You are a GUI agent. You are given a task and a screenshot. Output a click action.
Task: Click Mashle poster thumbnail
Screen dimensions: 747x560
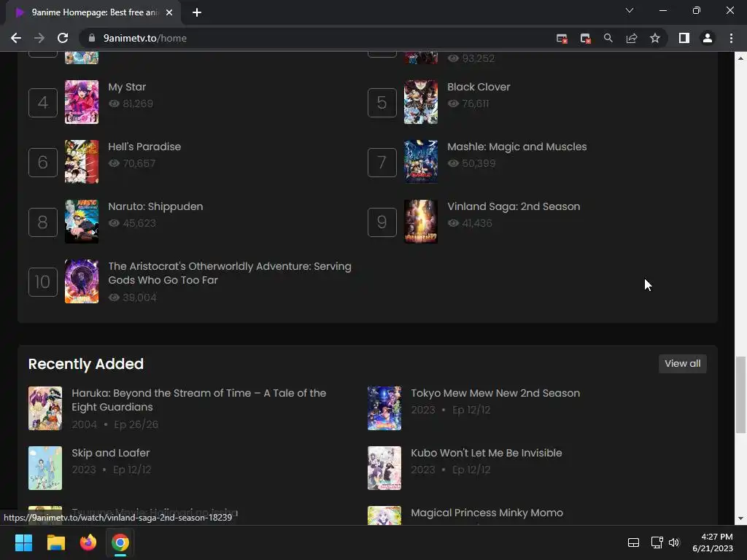pos(421,161)
